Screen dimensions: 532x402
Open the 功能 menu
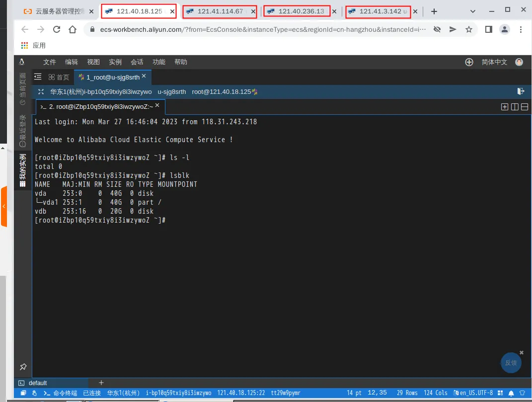pyautogui.click(x=159, y=62)
